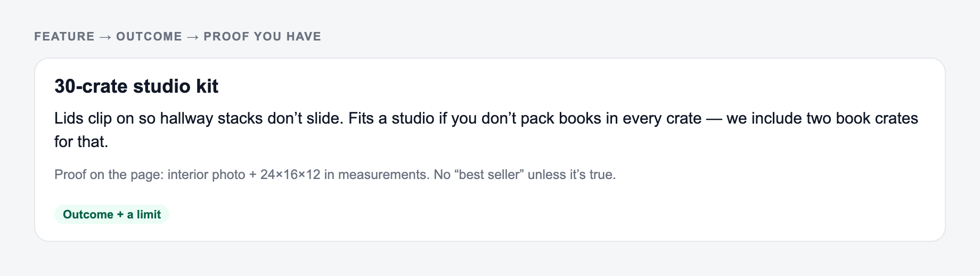Click the trailing 'for that.' line
The height and width of the screenshot is (276, 980).
(81, 142)
